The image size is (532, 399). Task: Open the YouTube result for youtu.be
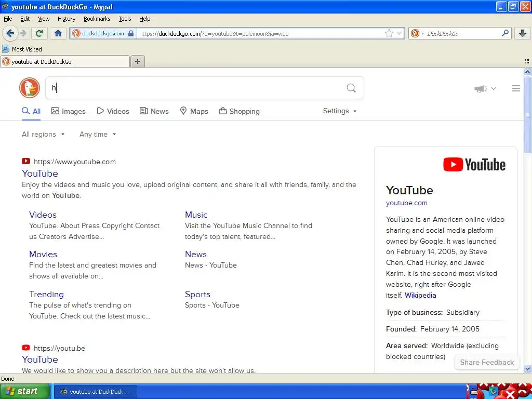39,360
